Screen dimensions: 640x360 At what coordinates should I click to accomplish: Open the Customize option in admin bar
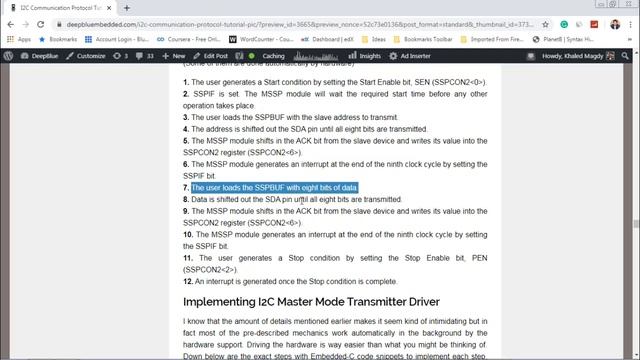86,56
